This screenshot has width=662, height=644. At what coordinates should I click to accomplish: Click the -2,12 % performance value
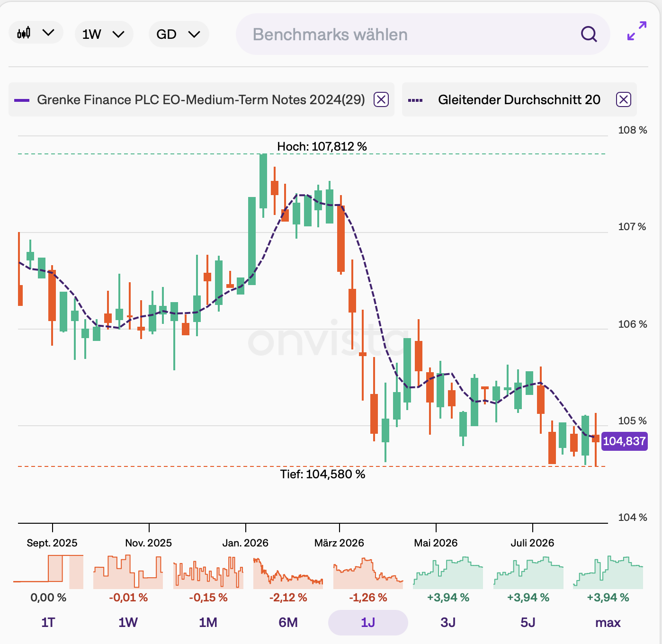288,598
